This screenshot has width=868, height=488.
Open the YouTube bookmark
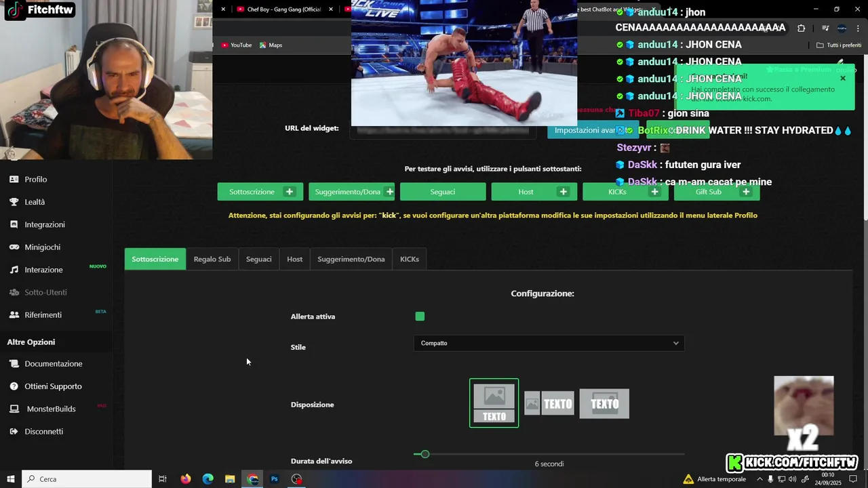pyautogui.click(x=236, y=45)
